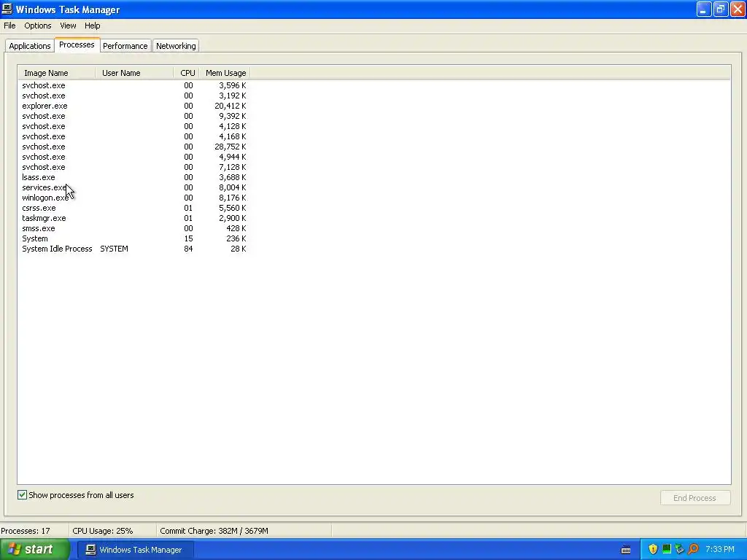The height and width of the screenshot is (560, 747).
Task: Select svchost.exe using 3,596 K memory
Action: (134, 85)
